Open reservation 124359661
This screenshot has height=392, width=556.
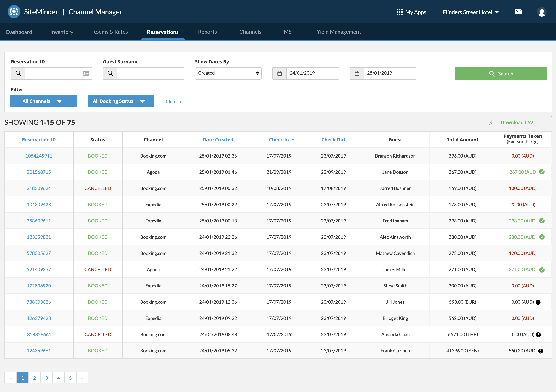pyautogui.click(x=39, y=351)
